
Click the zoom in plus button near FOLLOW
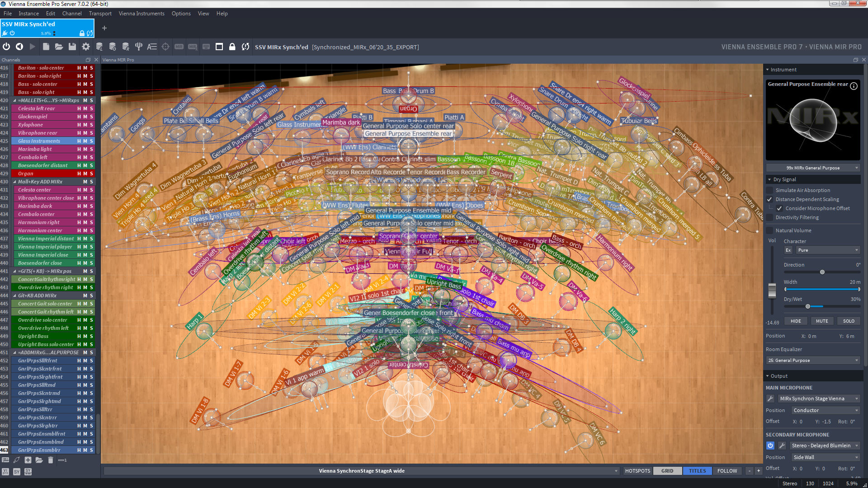[x=759, y=471]
